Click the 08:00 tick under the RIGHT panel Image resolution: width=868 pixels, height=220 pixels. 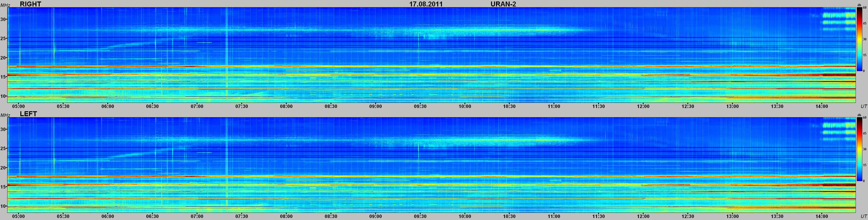[286, 106]
